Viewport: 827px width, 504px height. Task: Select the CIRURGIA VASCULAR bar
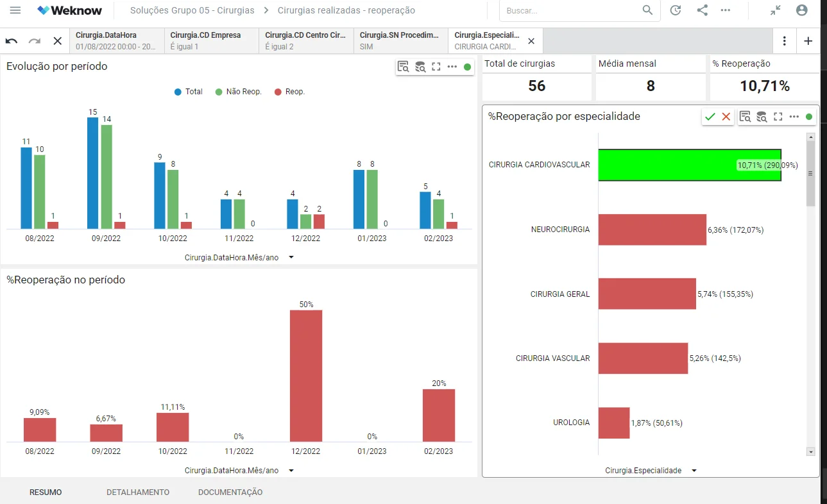[643, 358]
